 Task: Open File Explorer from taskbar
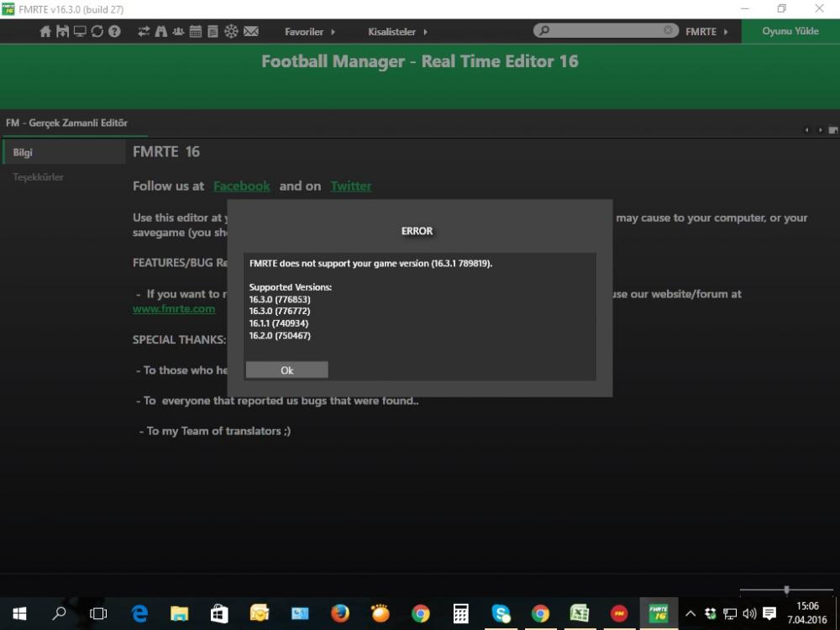(180, 613)
